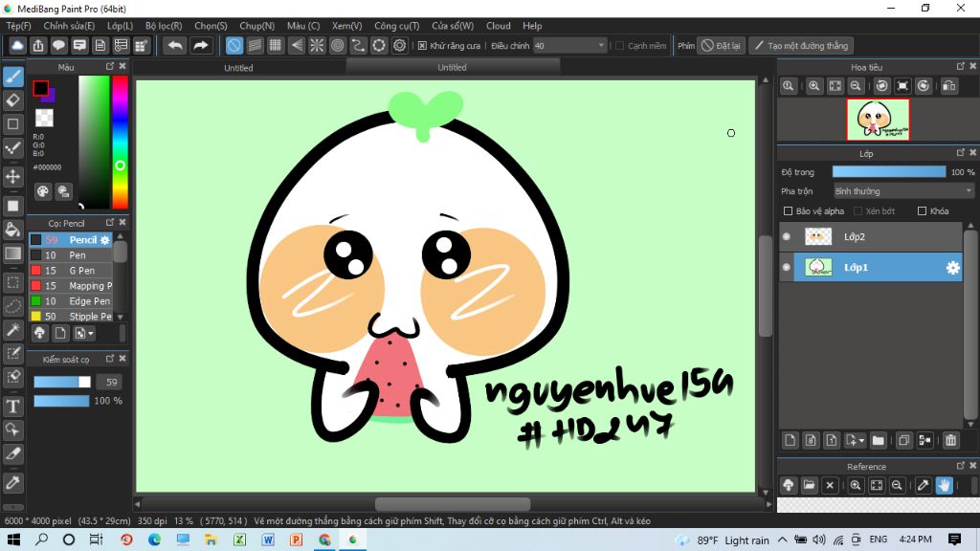Open Word from the Windows taskbar
980x551 pixels.
click(x=268, y=540)
